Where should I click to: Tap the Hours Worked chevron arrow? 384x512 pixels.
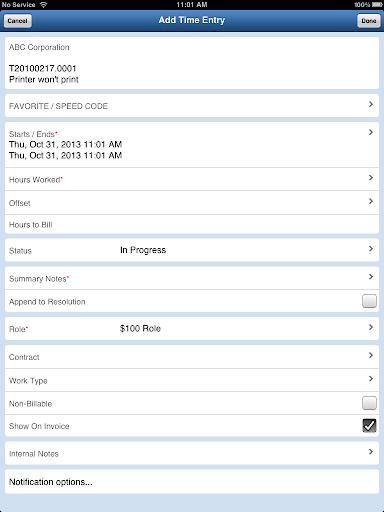[x=371, y=178]
